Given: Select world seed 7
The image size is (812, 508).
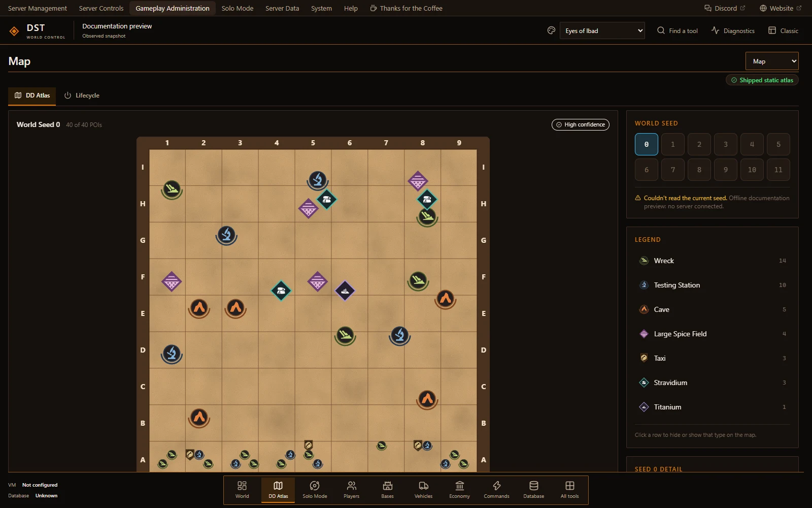Looking at the screenshot, I should coord(673,170).
